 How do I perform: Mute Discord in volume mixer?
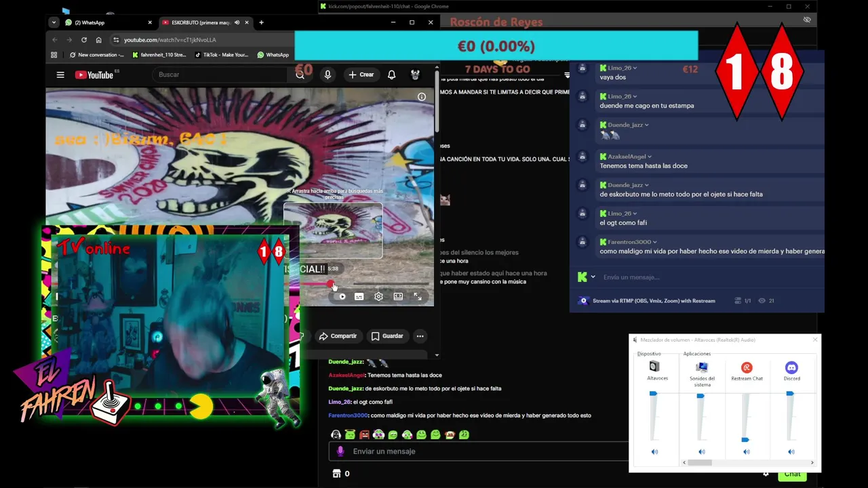point(791,451)
